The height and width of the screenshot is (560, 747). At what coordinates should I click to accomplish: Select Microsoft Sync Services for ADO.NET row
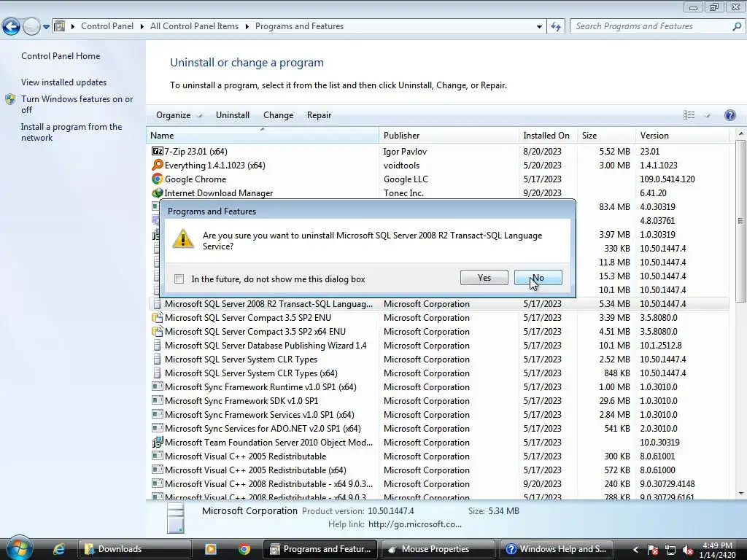coord(438,428)
